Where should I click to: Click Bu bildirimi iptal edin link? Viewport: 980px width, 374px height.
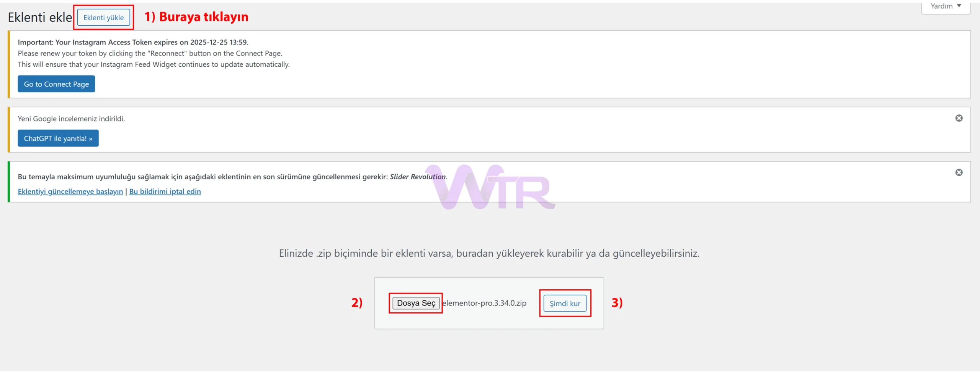click(165, 191)
